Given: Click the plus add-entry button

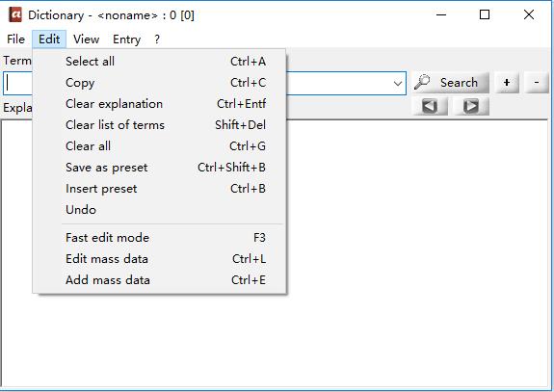Looking at the screenshot, I should [x=507, y=83].
